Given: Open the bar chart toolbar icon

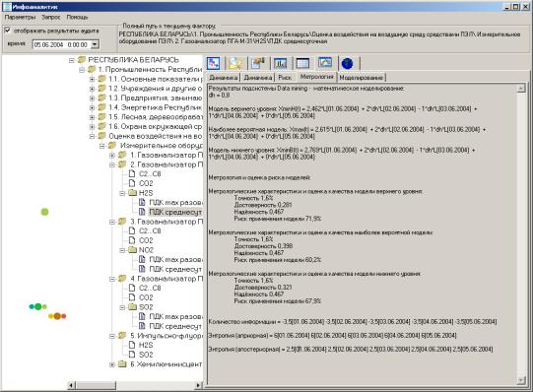Looking at the screenshot, I should (280, 63).
